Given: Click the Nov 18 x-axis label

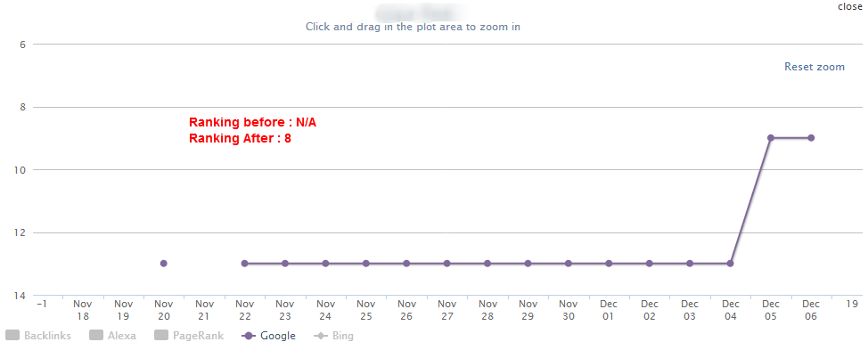Looking at the screenshot, I should (83, 310).
